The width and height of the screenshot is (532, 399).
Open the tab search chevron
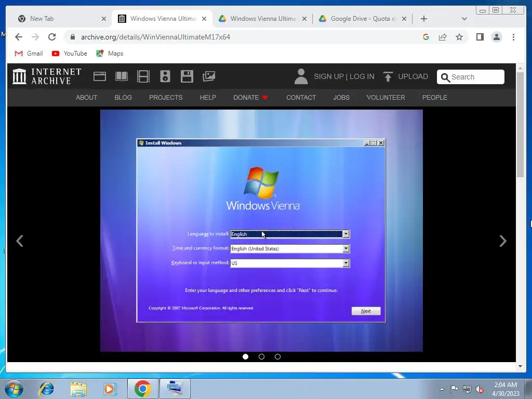tap(464, 19)
